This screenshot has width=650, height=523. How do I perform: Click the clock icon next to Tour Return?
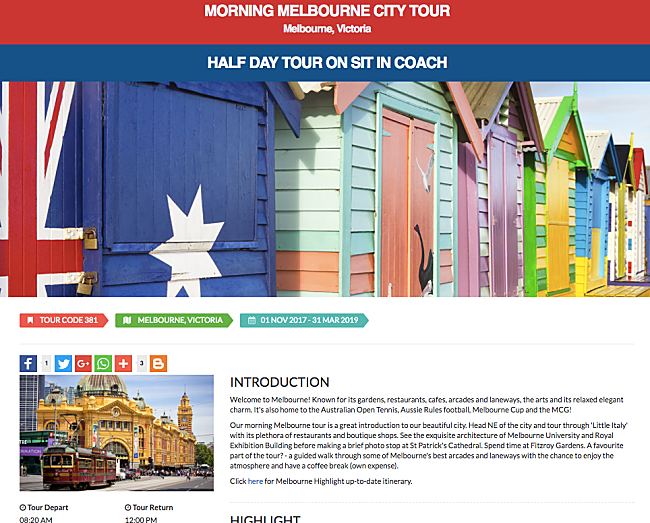pyautogui.click(x=128, y=507)
